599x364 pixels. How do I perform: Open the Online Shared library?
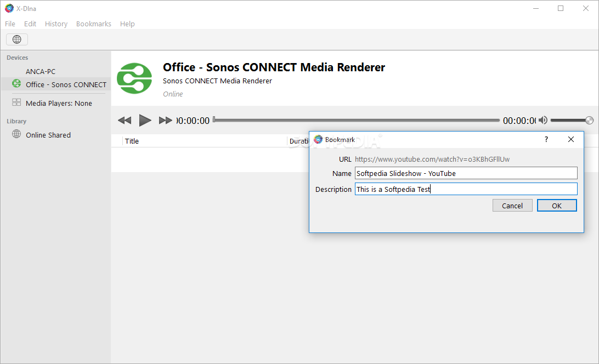click(x=48, y=135)
